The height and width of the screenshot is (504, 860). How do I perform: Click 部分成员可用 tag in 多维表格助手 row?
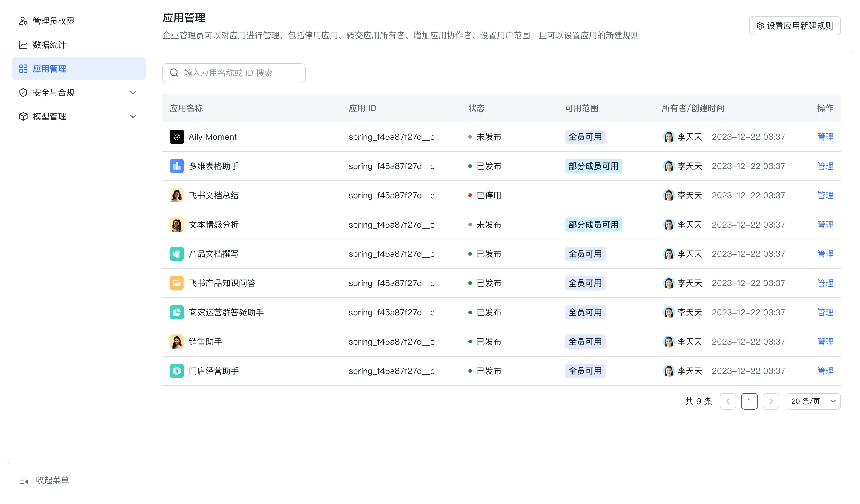[x=602, y=168]
